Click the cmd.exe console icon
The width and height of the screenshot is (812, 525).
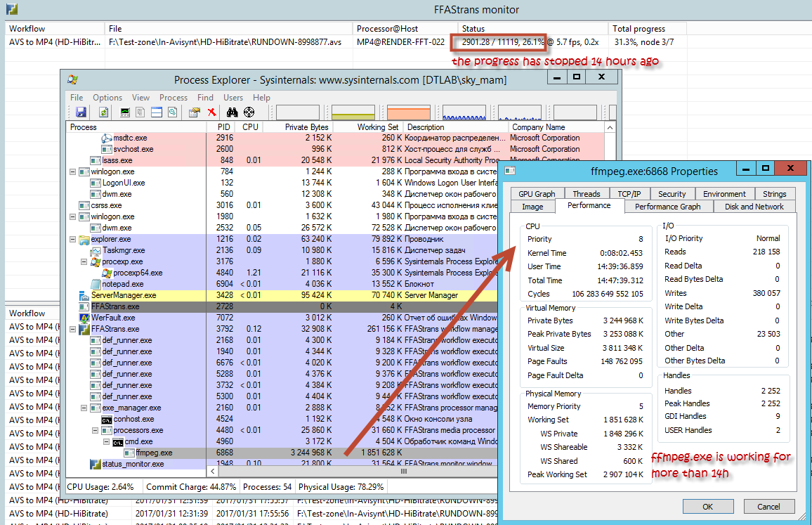118,442
